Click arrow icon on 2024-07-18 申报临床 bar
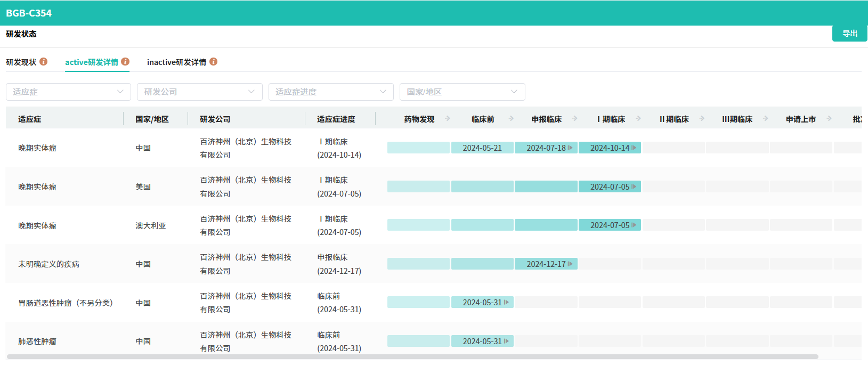 click(x=570, y=148)
